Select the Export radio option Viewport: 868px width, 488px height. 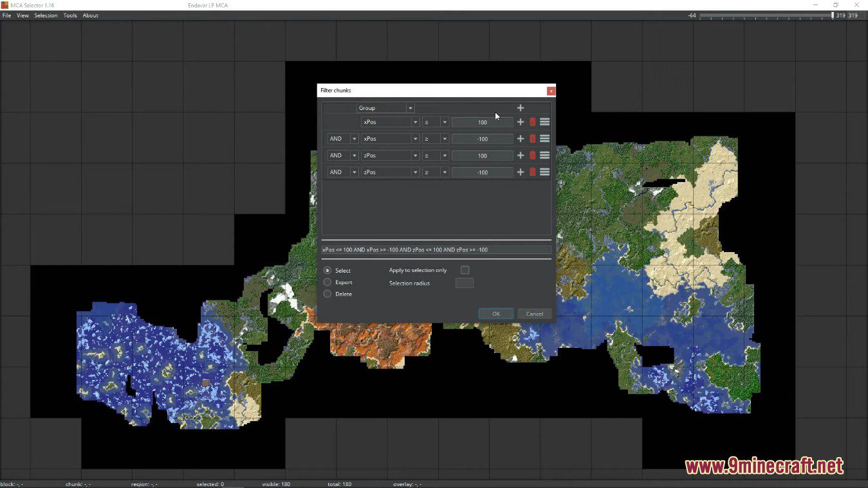tap(328, 282)
